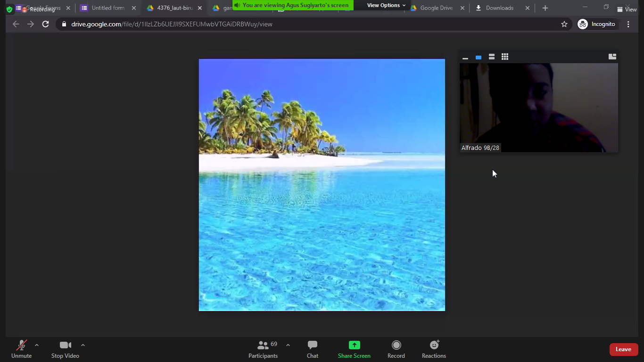Reload the page in the browser
Viewport: 644px width, 362px height.
pyautogui.click(x=46, y=24)
